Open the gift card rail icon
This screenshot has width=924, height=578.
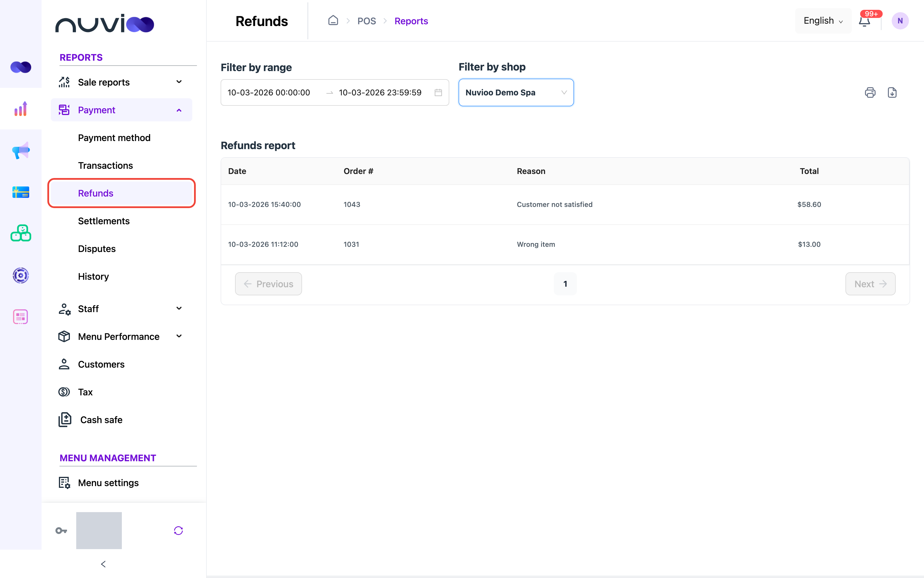21,192
